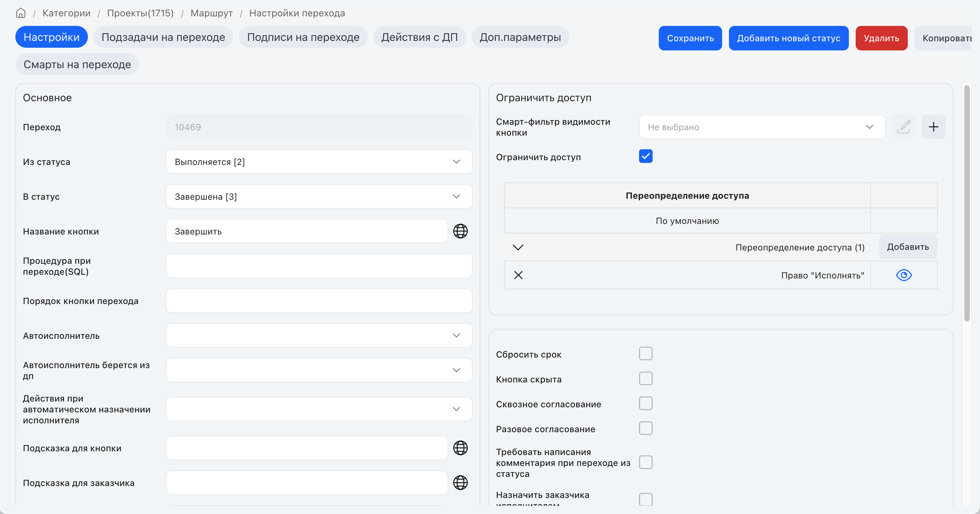This screenshot has height=514, width=980.
Task: Click Переопределение доступа table header
Action: point(687,195)
